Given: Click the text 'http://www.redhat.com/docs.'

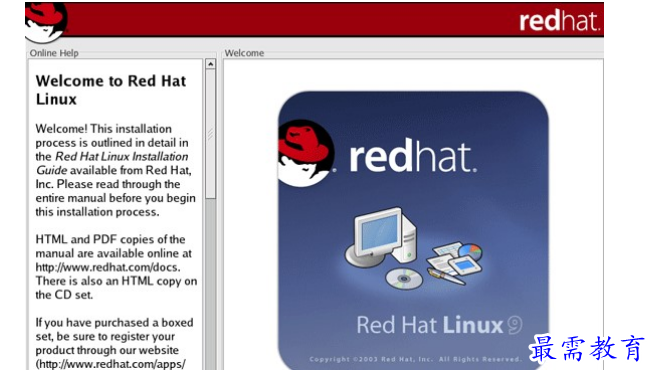Looking at the screenshot, I should point(108,267).
